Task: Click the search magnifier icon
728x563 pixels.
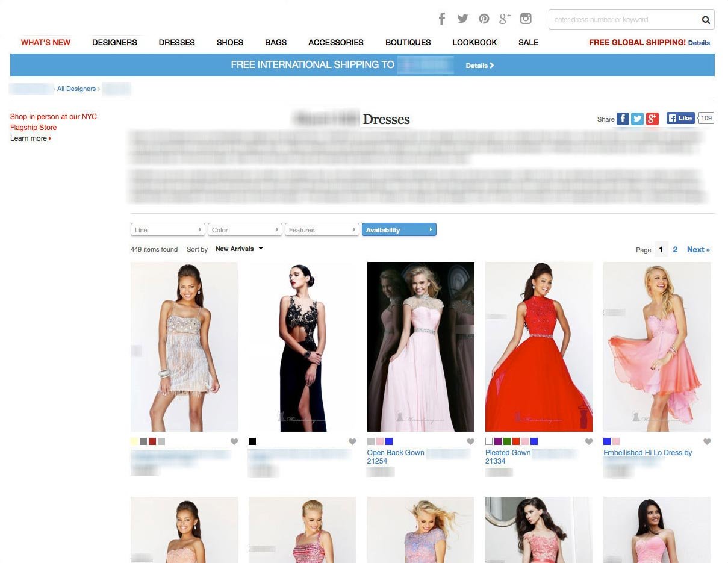Action: (x=706, y=20)
